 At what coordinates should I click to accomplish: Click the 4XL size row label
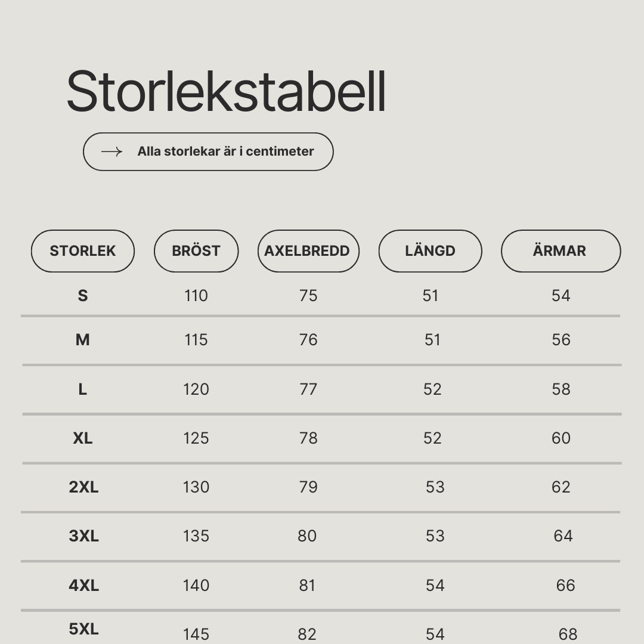coord(84,586)
